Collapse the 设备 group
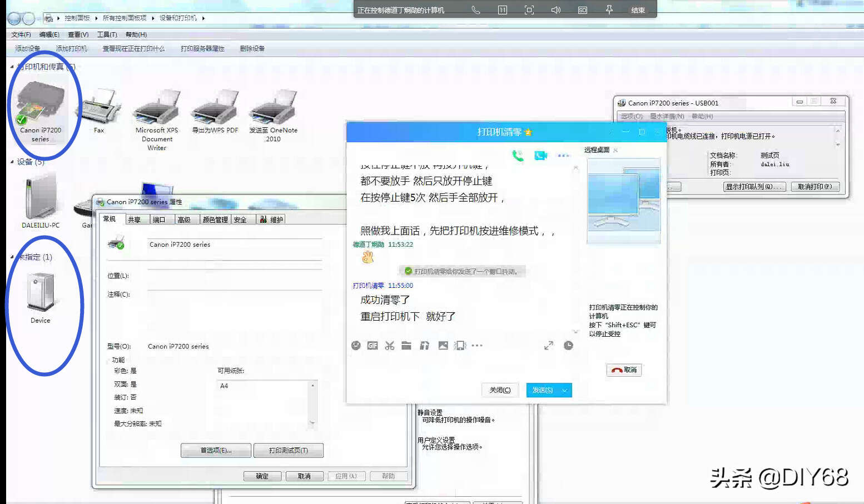The image size is (864, 504). (12, 162)
